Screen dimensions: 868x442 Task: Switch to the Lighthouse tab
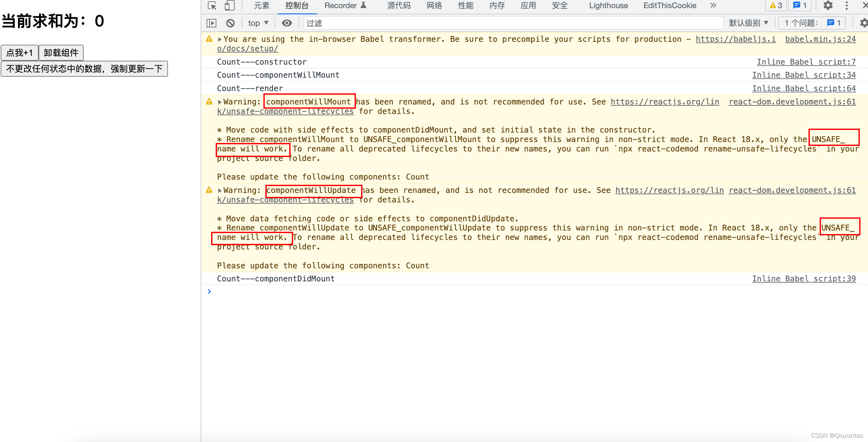[x=608, y=5]
